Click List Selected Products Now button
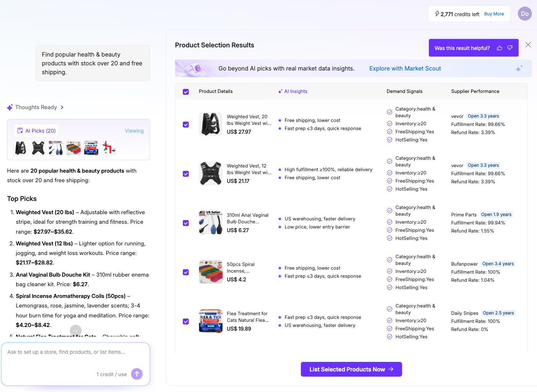This screenshot has width=537, height=392. tap(351, 369)
